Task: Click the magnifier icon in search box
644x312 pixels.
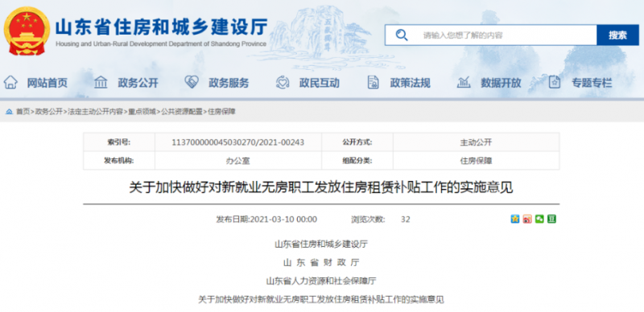Action: [x=402, y=35]
